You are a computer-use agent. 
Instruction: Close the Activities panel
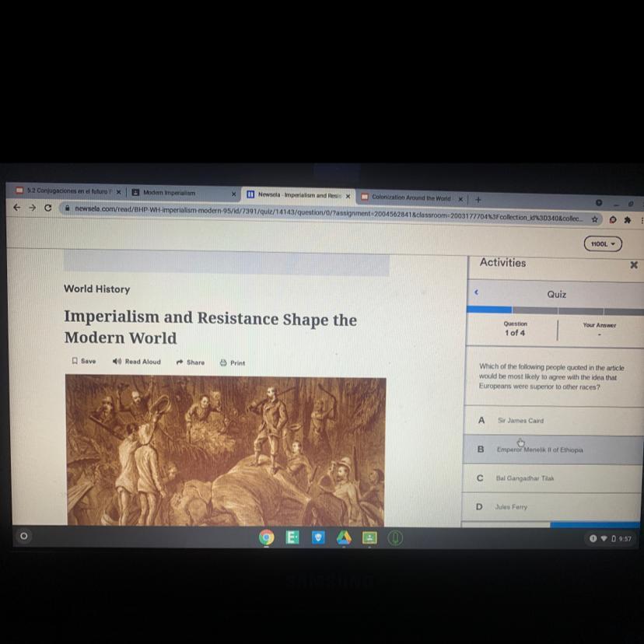click(x=634, y=265)
